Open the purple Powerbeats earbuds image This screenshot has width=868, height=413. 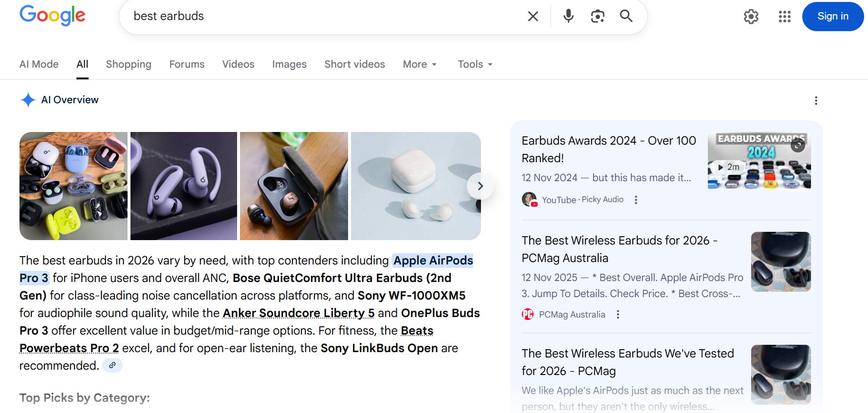tap(184, 186)
